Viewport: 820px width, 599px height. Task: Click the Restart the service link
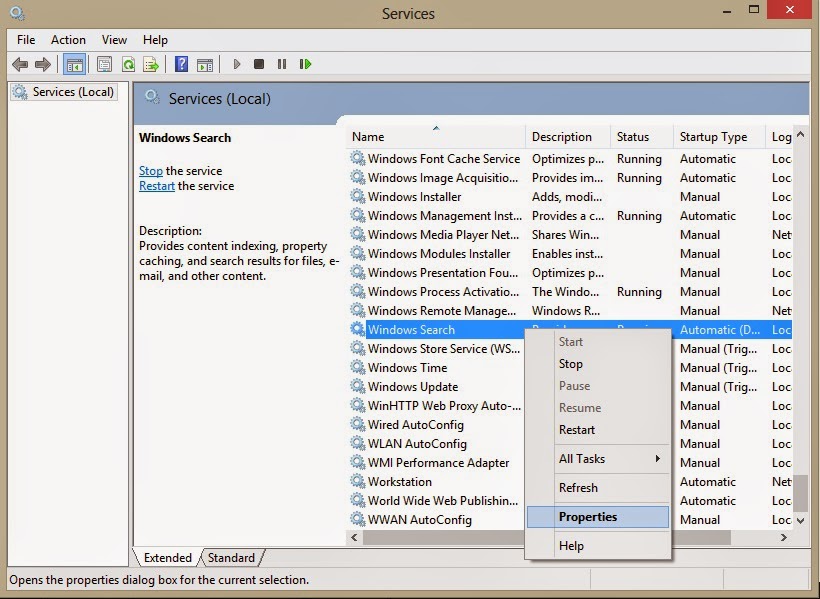point(156,186)
